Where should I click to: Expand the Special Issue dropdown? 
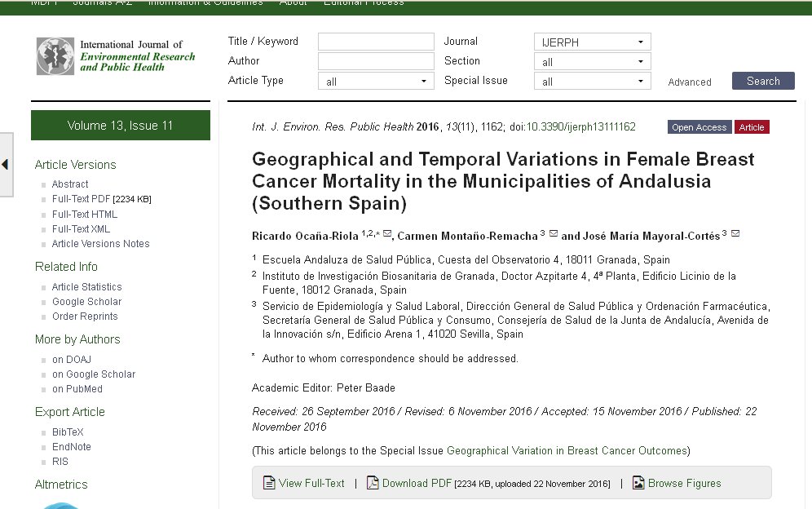(x=592, y=81)
